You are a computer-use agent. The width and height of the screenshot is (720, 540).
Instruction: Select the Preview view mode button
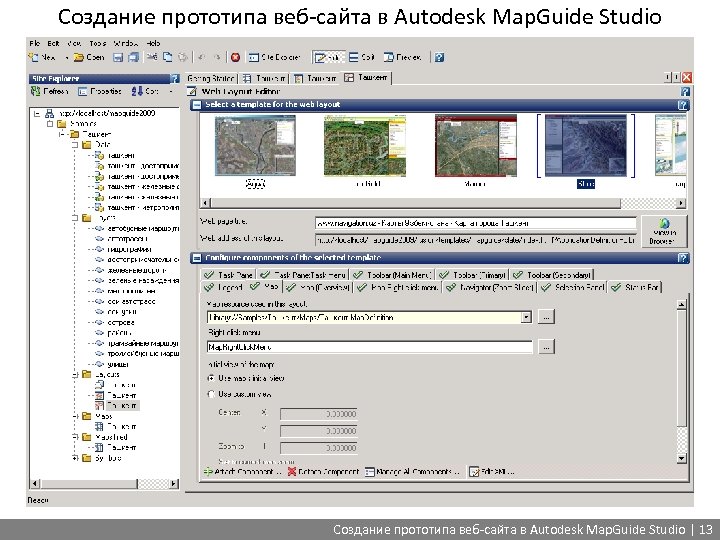(402, 57)
